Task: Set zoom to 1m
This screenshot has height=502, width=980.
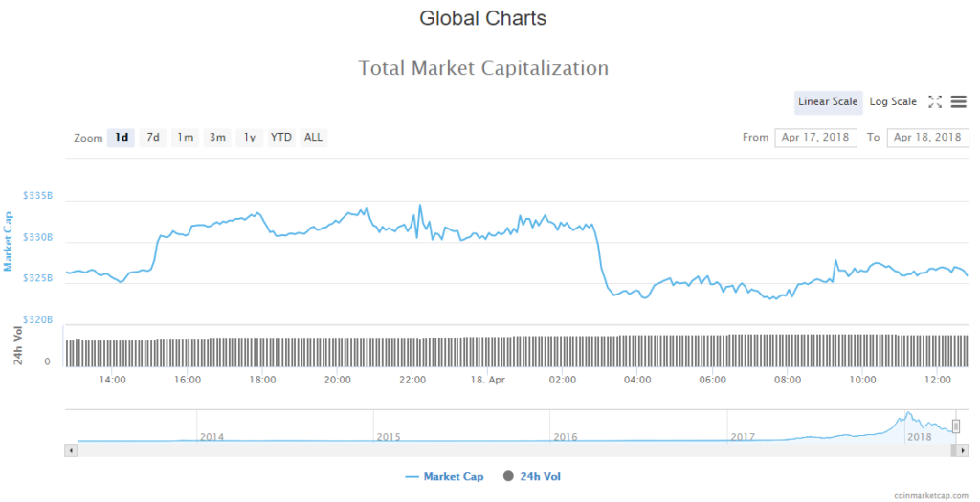Action: (185, 138)
